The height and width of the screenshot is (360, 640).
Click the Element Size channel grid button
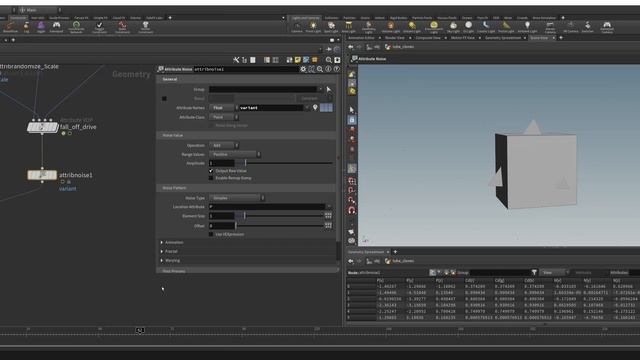pos(328,216)
